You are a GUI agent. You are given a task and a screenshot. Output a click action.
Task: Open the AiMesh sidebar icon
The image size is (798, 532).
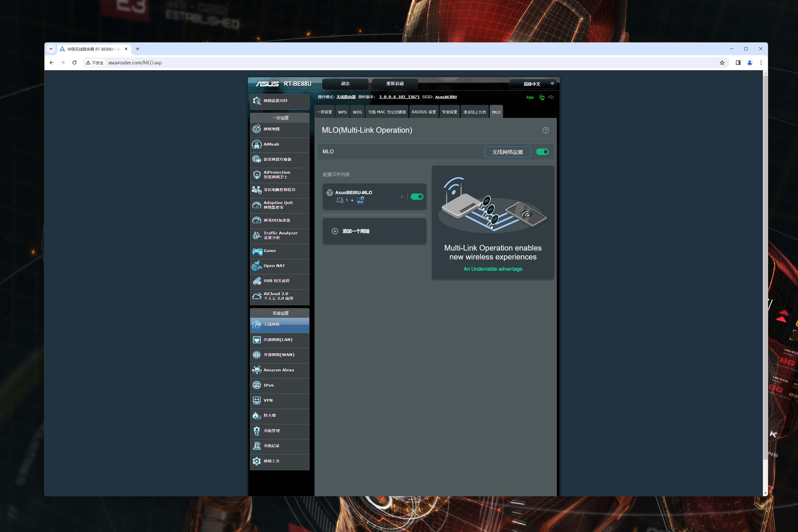(x=257, y=145)
